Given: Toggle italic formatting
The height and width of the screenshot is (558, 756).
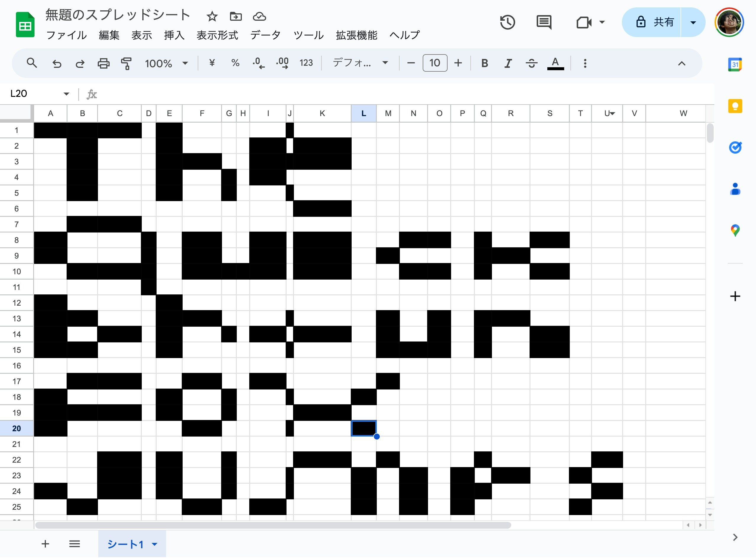Looking at the screenshot, I should pos(508,63).
